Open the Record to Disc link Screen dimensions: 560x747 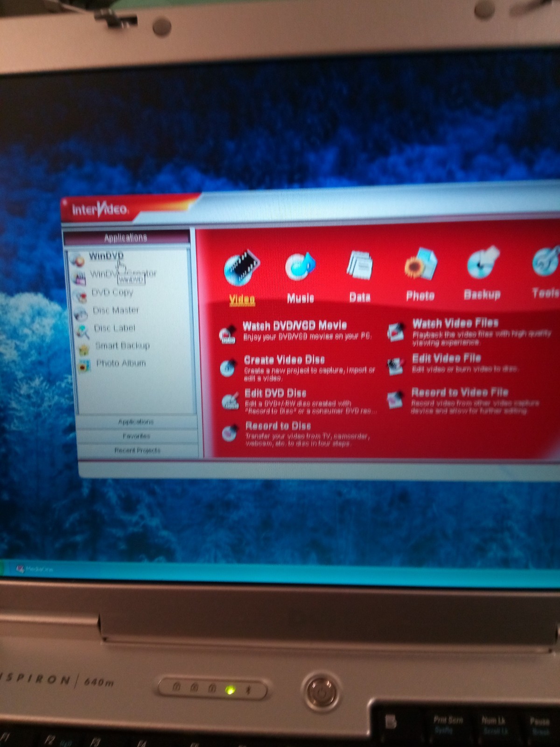pyautogui.click(x=278, y=426)
